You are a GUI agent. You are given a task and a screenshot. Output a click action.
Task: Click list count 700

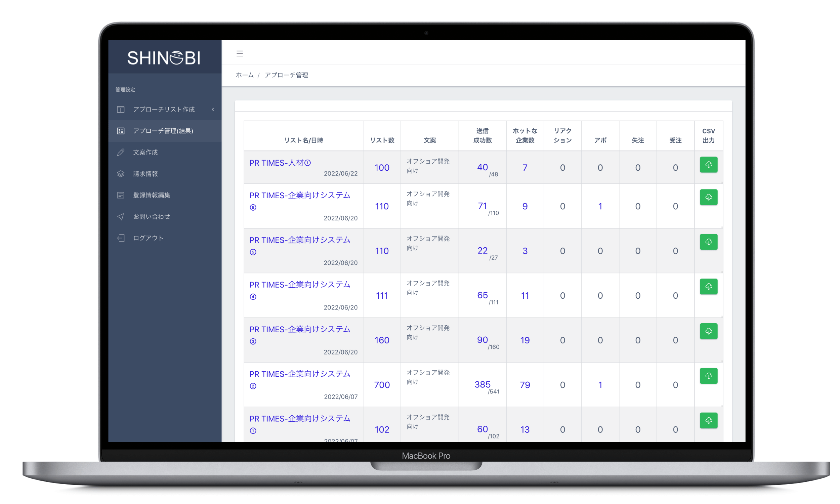(x=382, y=385)
